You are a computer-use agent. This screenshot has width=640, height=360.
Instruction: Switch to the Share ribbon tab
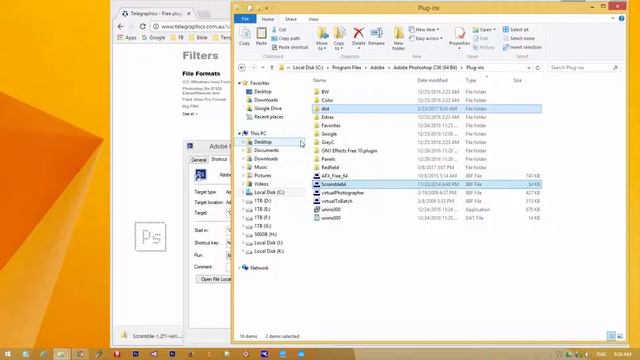click(291, 19)
